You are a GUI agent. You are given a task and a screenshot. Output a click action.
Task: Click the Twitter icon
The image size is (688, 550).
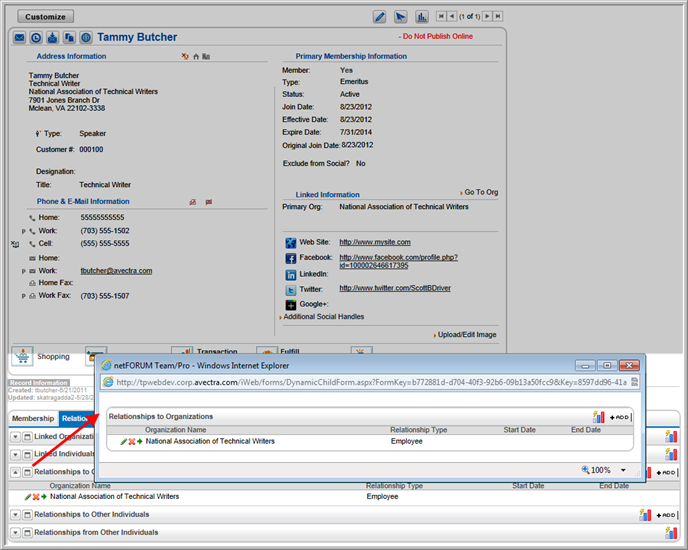(290, 290)
